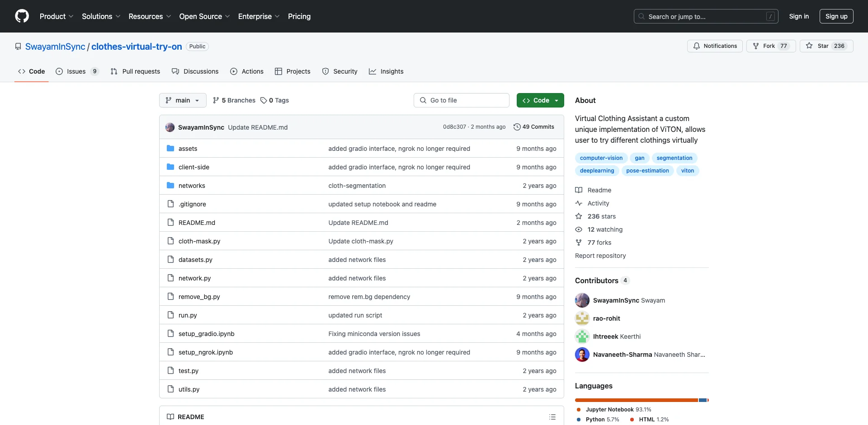The image size is (868, 425).
Task: Expand the Solutions menu
Action: [x=101, y=16]
